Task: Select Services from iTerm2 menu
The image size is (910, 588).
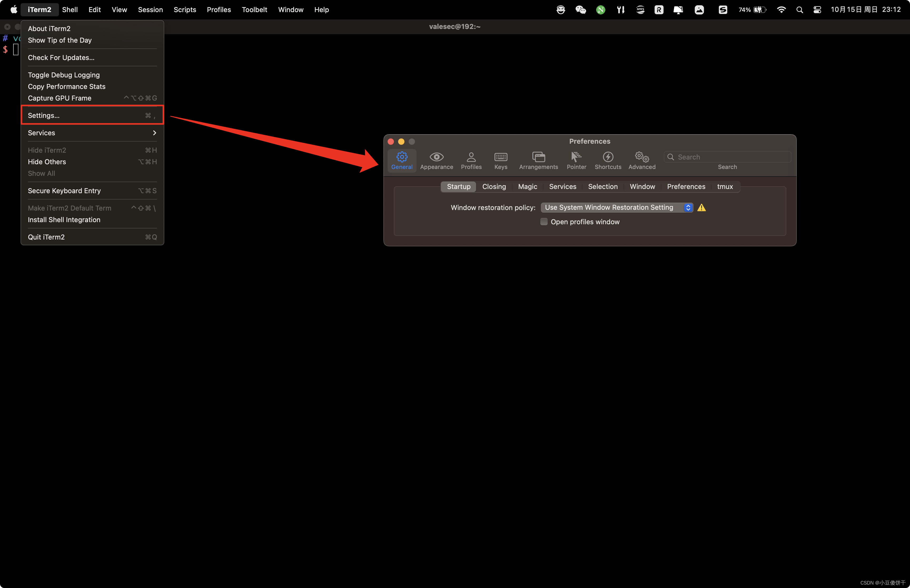Action: tap(41, 133)
